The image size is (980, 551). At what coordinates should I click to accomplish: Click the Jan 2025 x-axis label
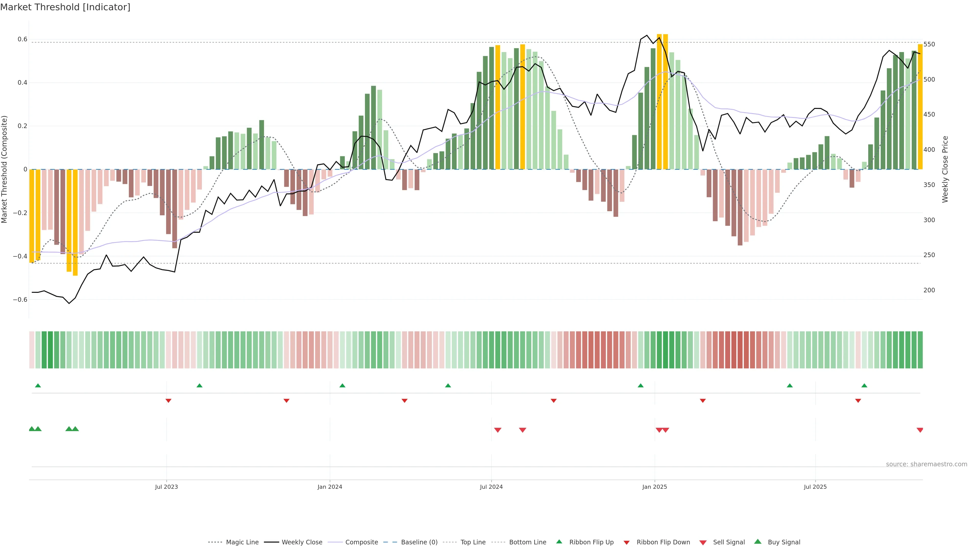click(x=654, y=487)
